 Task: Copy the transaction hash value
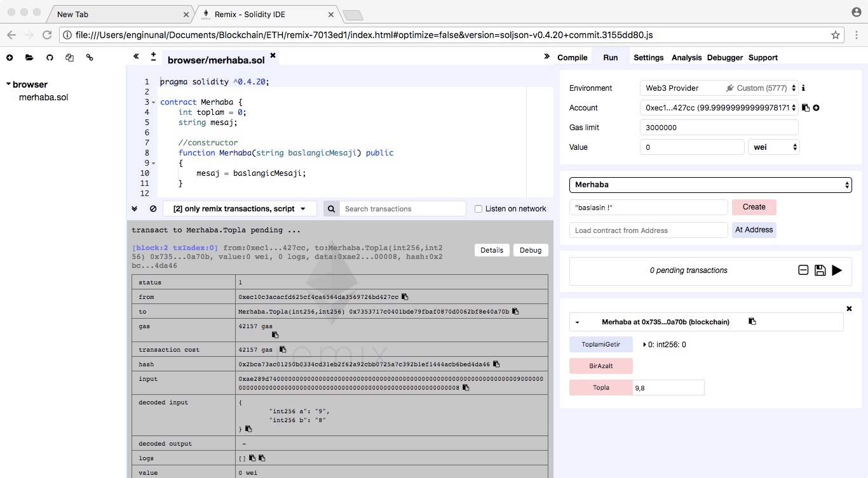(496, 364)
